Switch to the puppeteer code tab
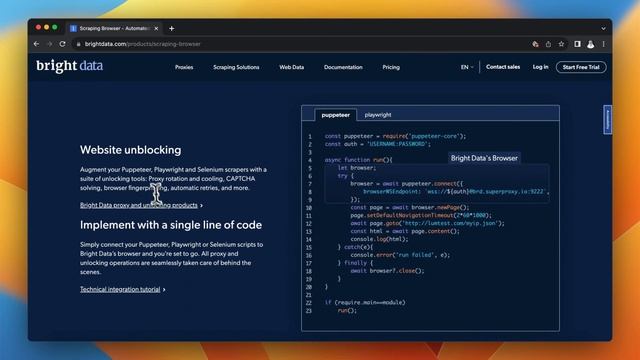The height and width of the screenshot is (360, 640). (336, 115)
